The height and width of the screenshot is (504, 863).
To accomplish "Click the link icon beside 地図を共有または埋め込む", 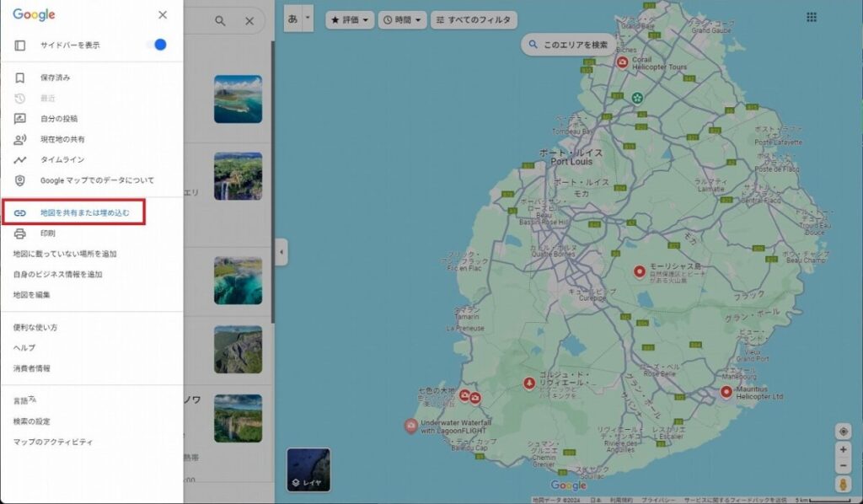I will 20,213.
